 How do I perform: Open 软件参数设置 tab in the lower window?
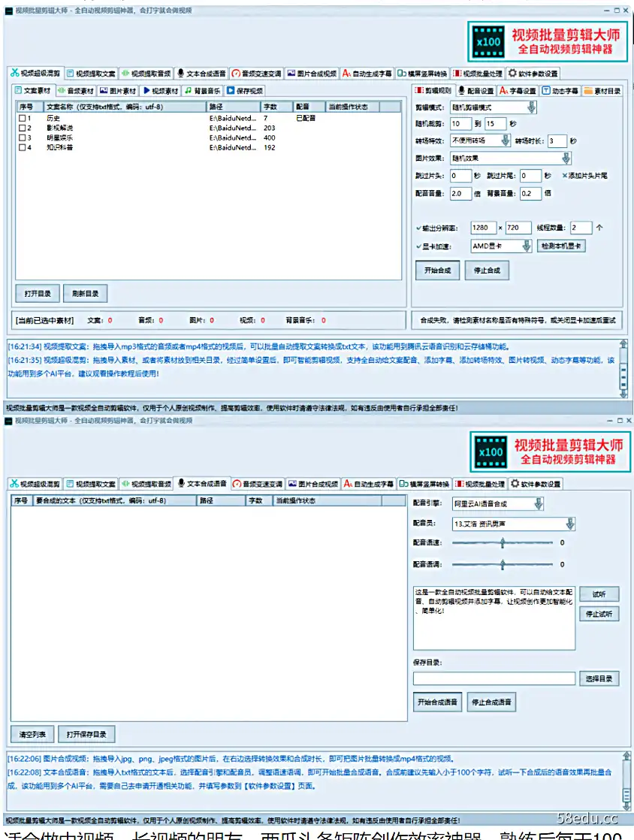[536, 483]
